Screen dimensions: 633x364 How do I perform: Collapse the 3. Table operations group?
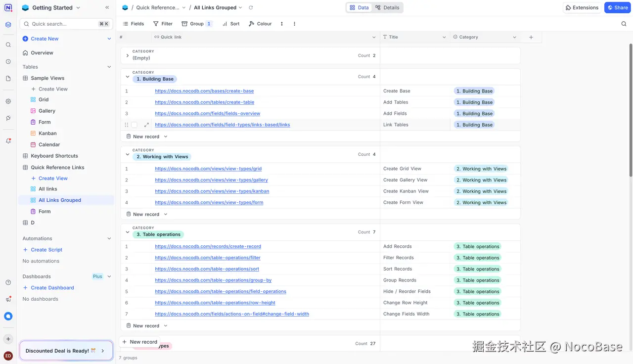(x=128, y=232)
